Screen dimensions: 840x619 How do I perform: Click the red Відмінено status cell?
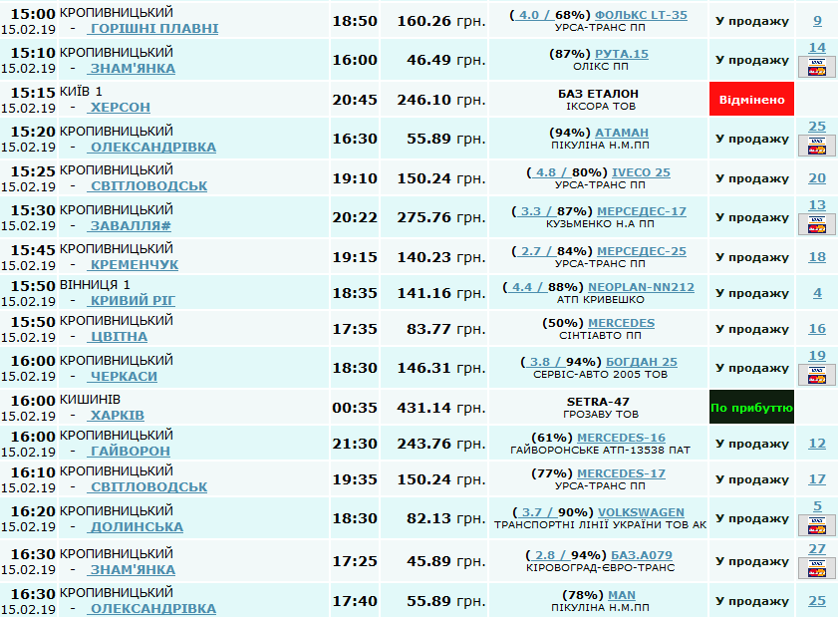click(751, 100)
